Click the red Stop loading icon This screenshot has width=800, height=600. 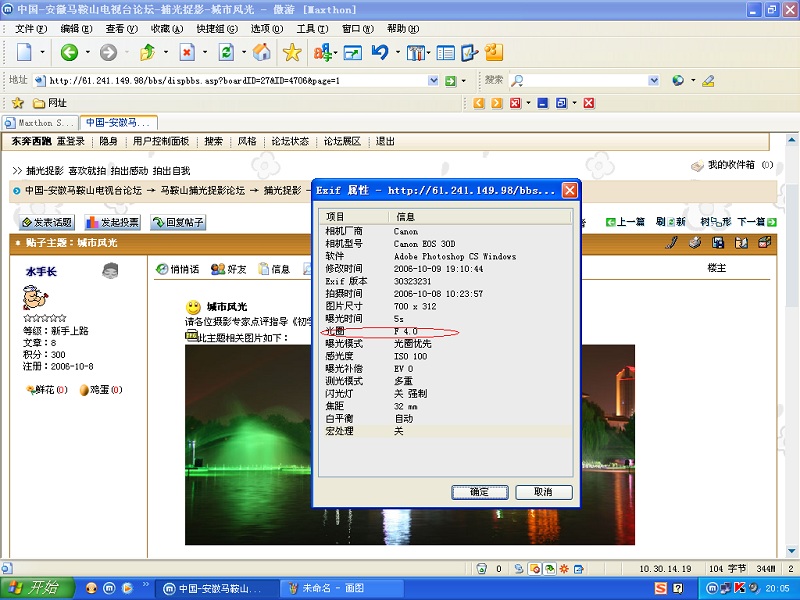click(187, 52)
